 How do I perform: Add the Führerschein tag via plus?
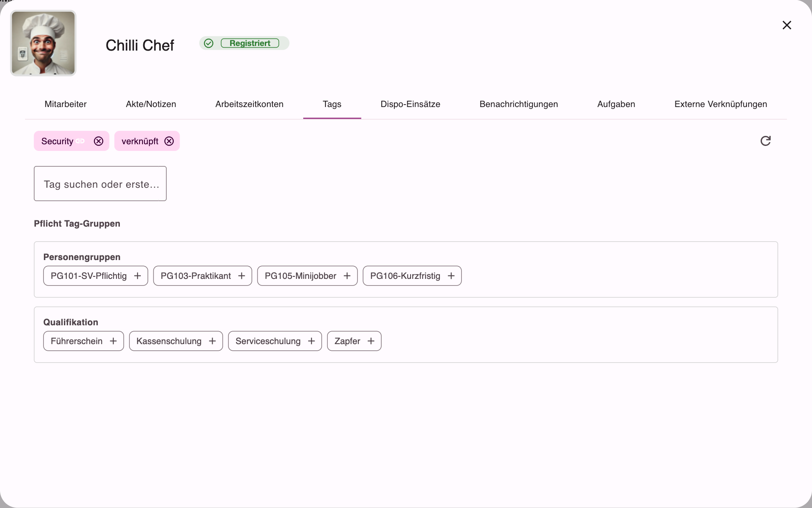coord(113,341)
